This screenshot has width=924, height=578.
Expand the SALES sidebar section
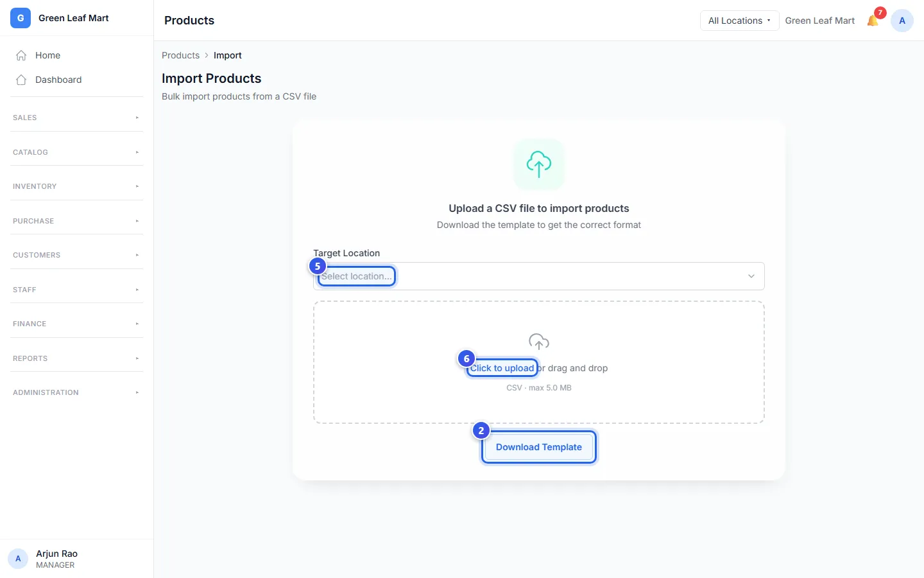(76, 118)
